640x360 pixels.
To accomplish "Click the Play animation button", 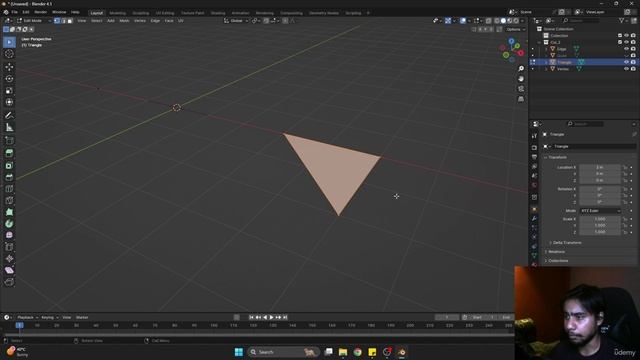I will click(271, 317).
